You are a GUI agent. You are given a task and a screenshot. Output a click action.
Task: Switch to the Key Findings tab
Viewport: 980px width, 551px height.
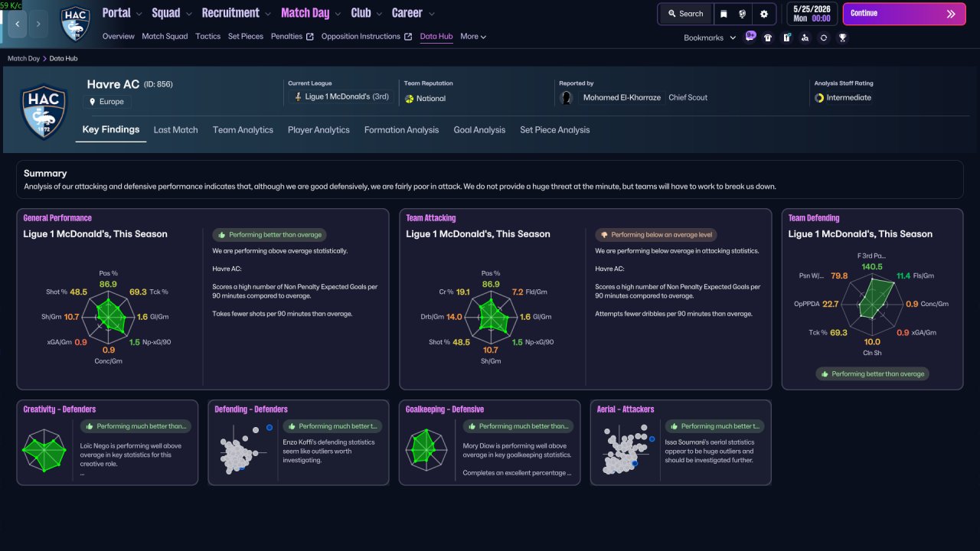[111, 129]
